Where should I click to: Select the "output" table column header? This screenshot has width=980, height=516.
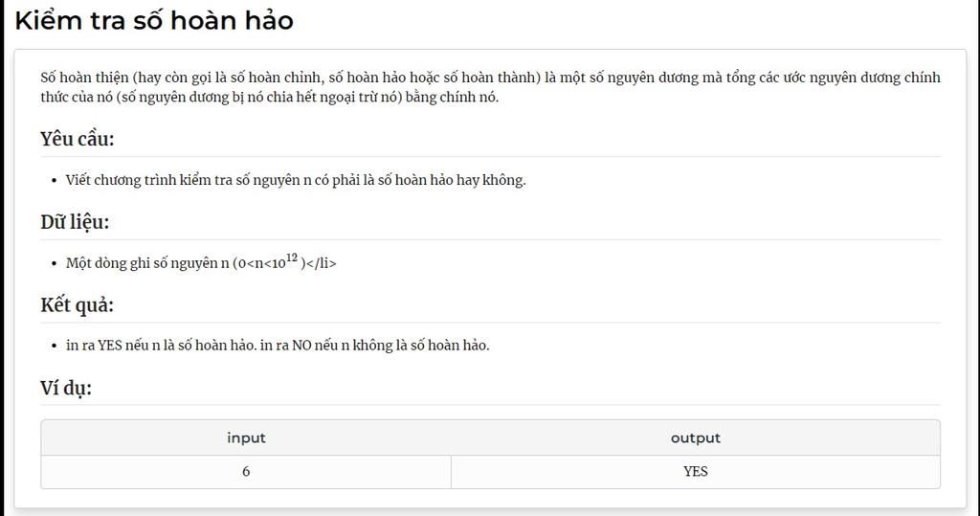pyautogui.click(x=695, y=437)
